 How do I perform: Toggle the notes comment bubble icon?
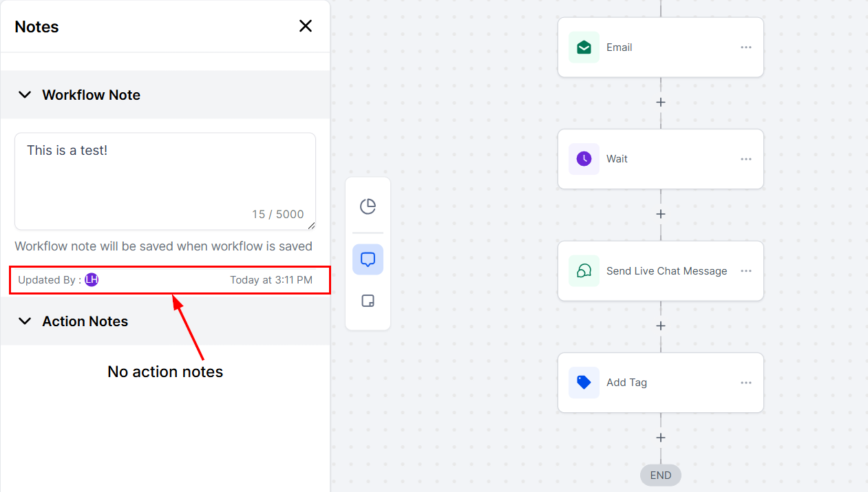point(368,260)
